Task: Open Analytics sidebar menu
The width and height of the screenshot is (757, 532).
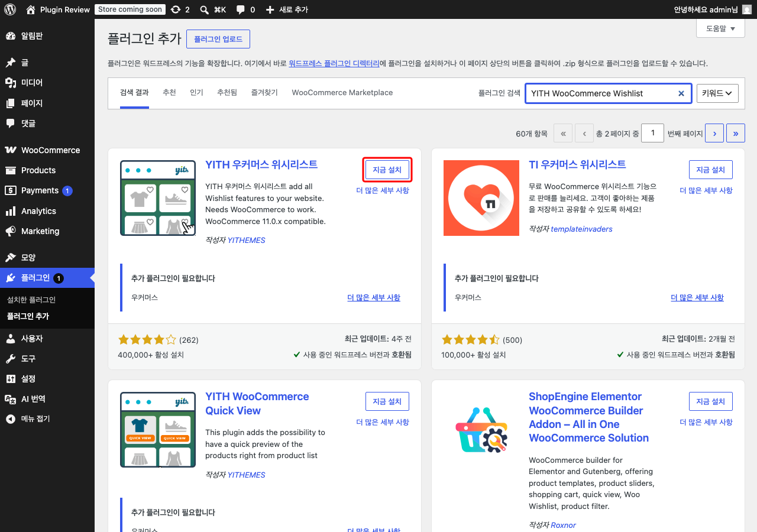Action: pos(47,211)
